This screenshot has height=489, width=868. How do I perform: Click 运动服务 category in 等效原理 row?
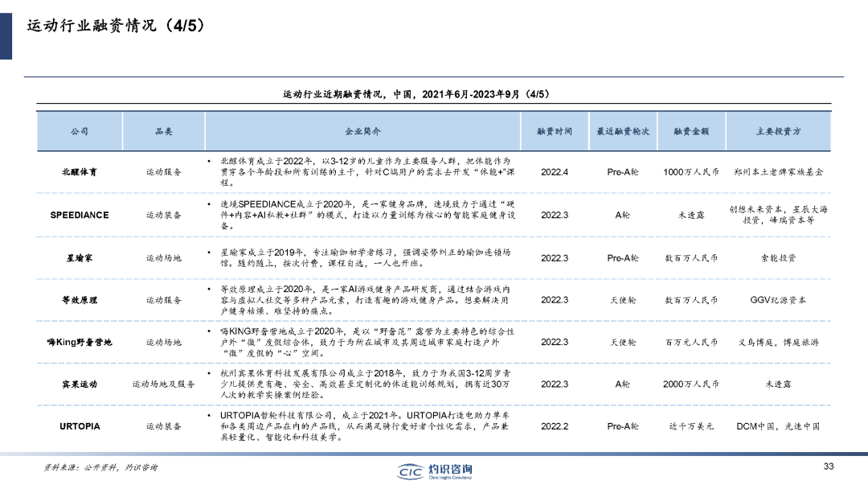[164, 300]
